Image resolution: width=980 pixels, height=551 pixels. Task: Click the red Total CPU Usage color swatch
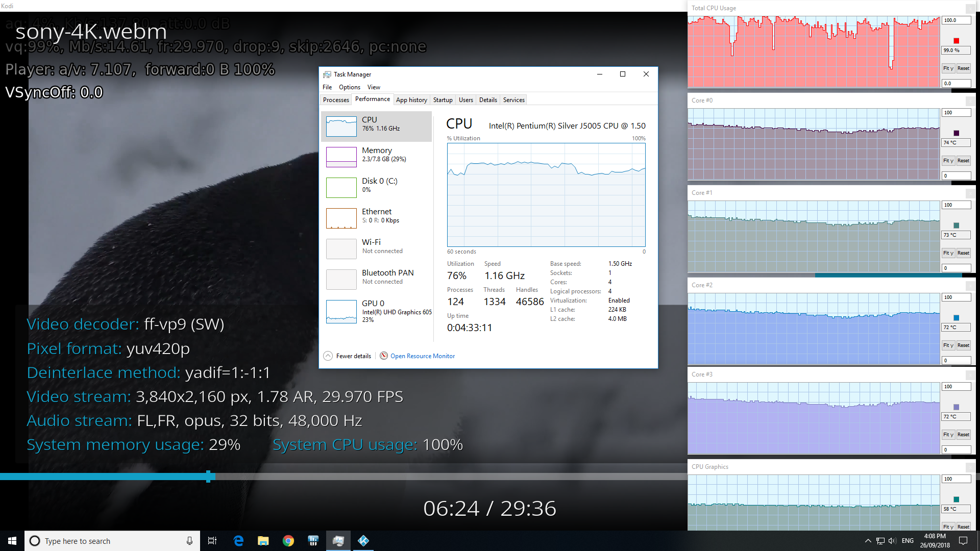[x=957, y=41]
